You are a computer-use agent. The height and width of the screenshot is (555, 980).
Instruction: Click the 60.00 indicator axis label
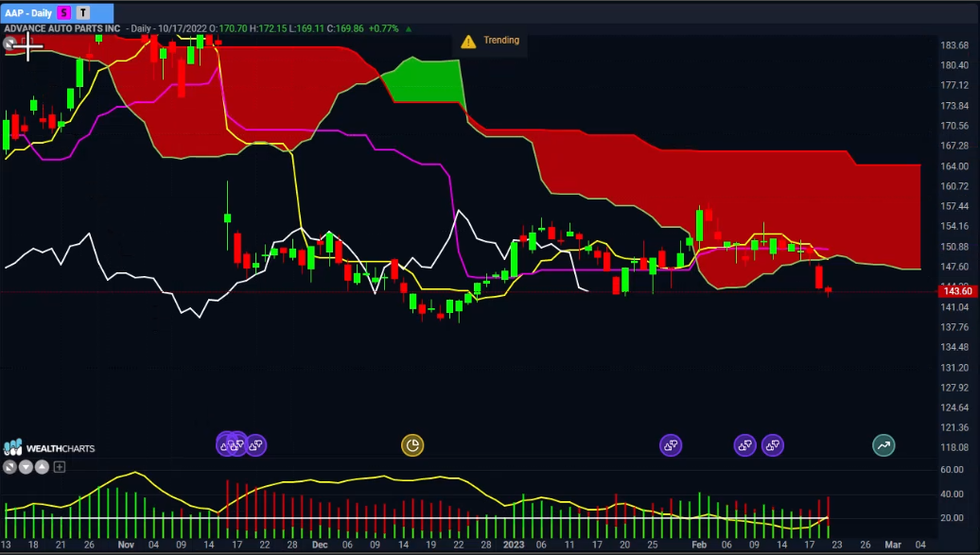952,469
